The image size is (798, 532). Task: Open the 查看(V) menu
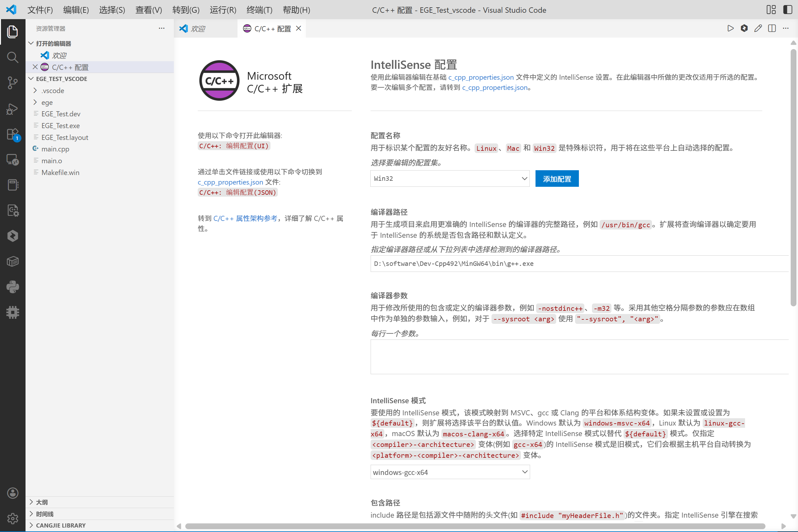click(x=149, y=10)
